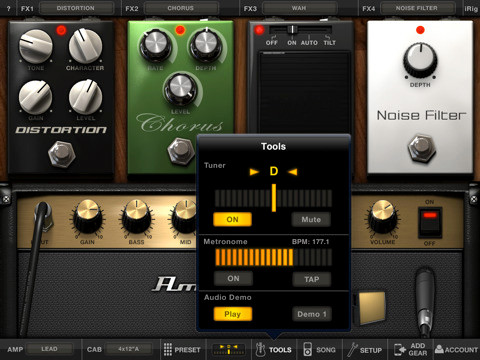Open the CAB 4x12 cabinet selector

point(129,349)
